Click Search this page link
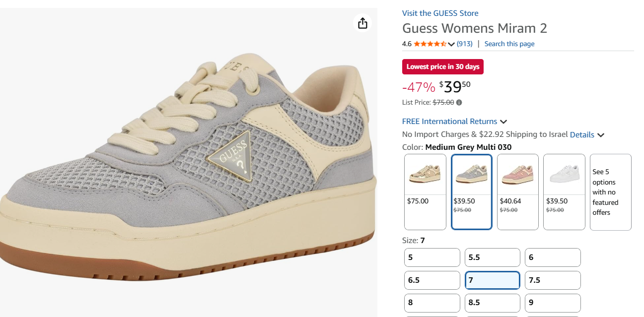The height and width of the screenshot is (317, 644). coord(509,44)
